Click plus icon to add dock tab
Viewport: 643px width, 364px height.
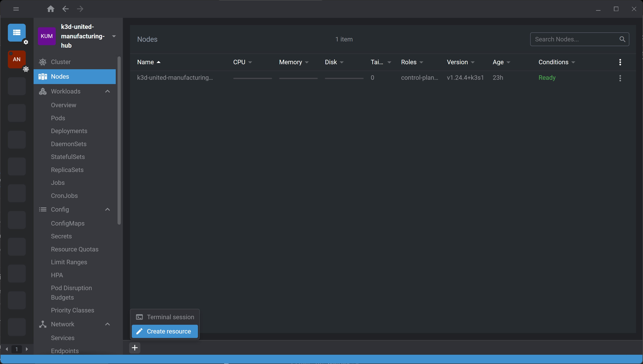coord(135,348)
